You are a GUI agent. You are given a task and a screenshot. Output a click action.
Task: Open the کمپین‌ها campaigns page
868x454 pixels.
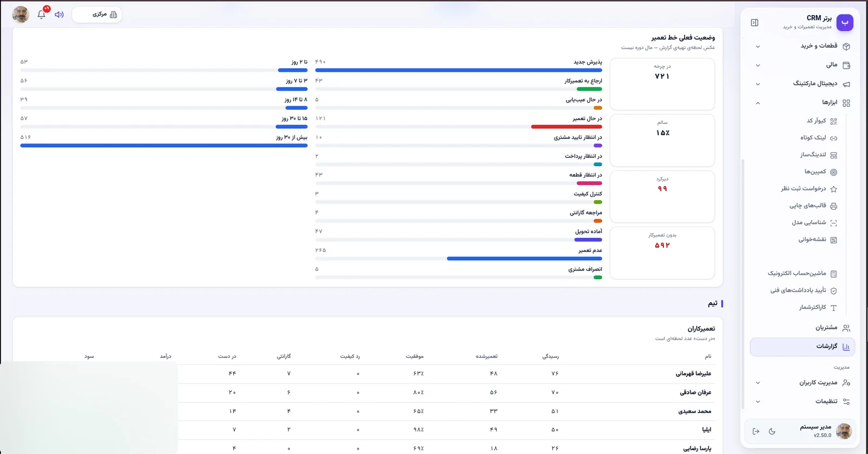tap(821, 172)
